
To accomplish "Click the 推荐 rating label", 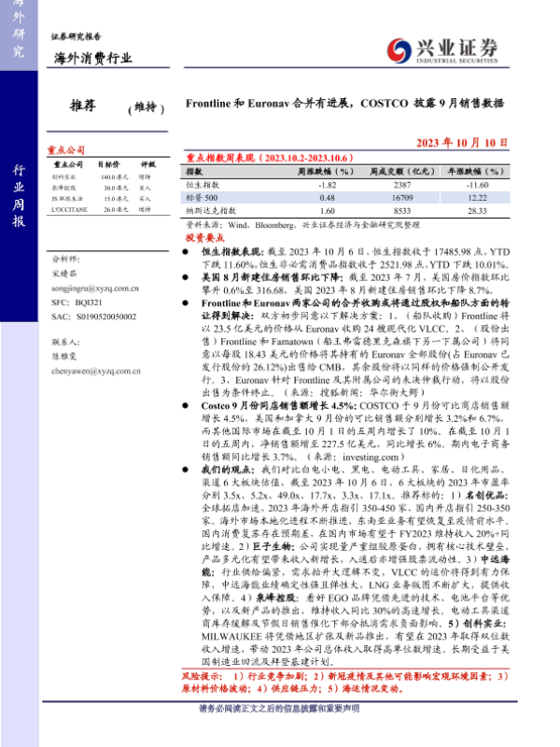I will 84,106.
